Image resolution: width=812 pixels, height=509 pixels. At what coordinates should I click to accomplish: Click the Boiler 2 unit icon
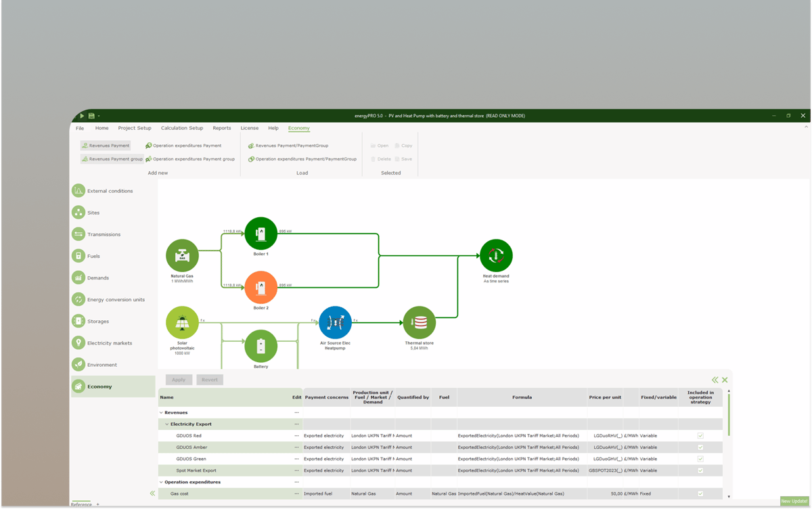[x=261, y=288]
